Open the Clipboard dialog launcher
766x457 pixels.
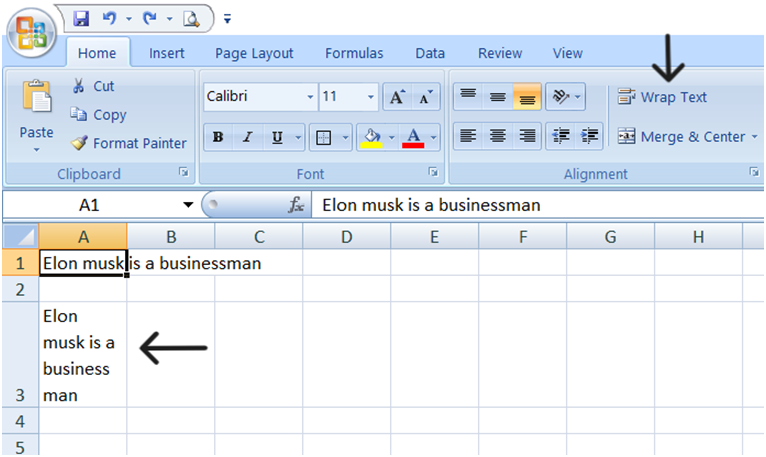coord(184,172)
